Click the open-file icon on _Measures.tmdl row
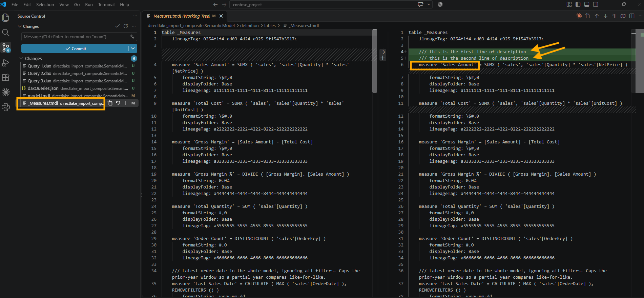 [x=110, y=103]
